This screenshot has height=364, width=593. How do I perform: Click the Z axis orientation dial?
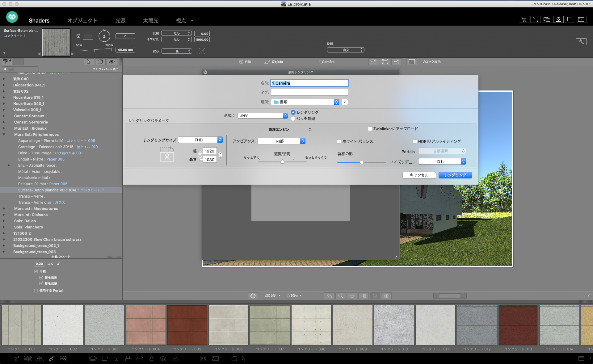coord(104,36)
